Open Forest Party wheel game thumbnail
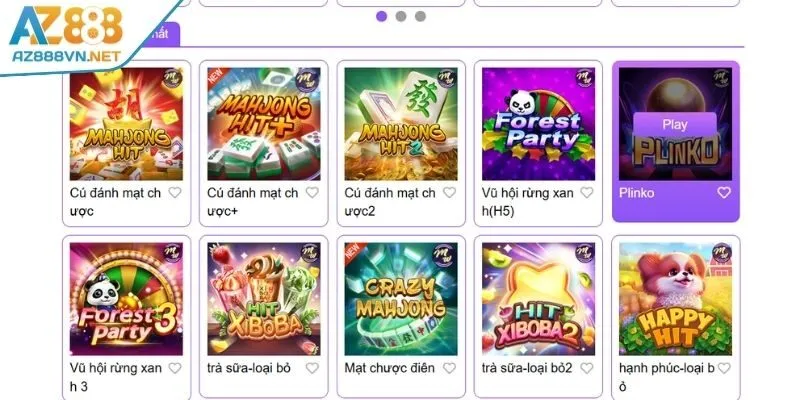 click(x=539, y=123)
